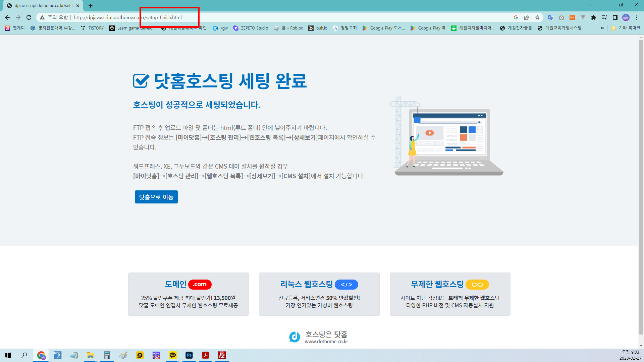
Task: Open the media control playlist icon
Action: pyautogui.click(x=604, y=17)
